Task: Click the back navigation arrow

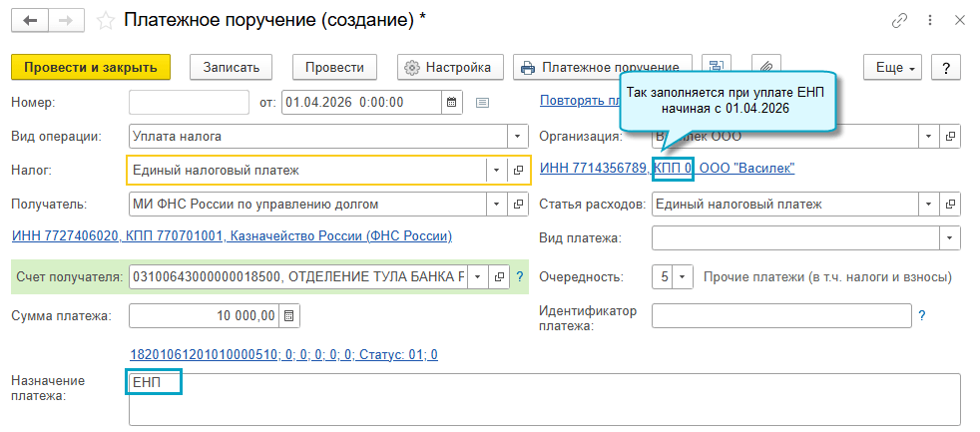Action: tap(30, 21)
